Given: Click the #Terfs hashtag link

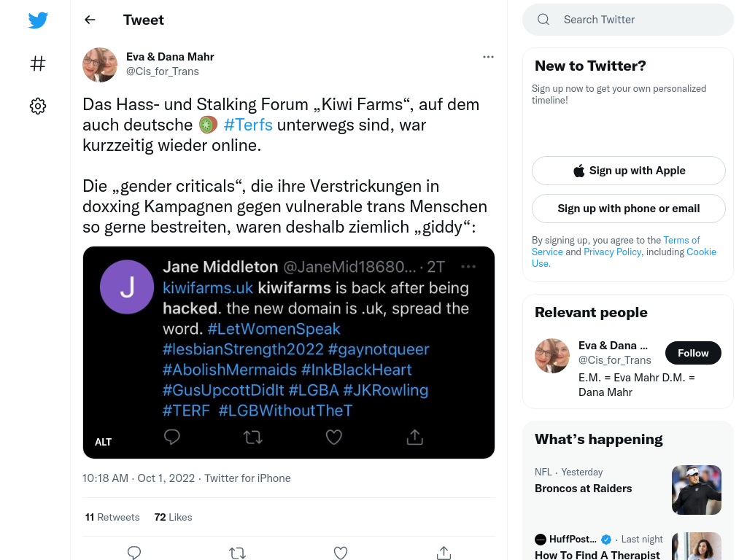Looking at the screenshot, I should [x=248, y=125].
